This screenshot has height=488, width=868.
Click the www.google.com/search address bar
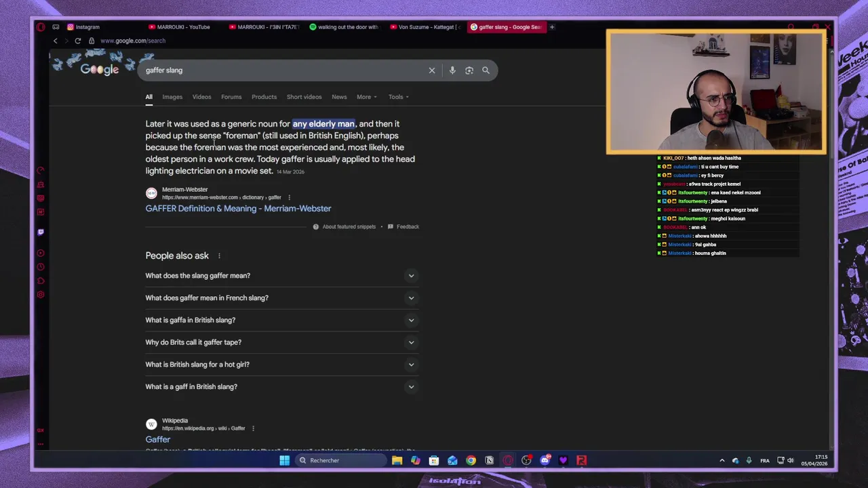pyautogui.click(x=133, y=41)
